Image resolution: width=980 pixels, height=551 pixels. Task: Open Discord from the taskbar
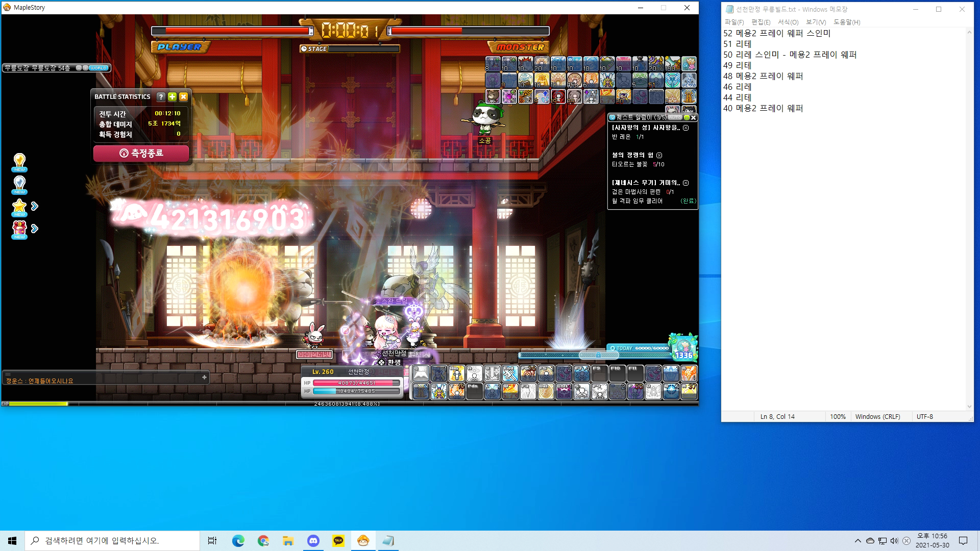[313, 541]
